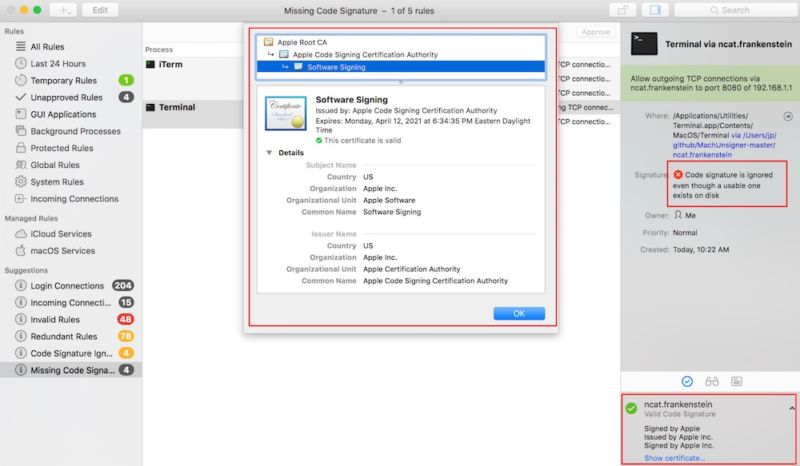Collapse the ncat.frankenstein signature section chevron
This screenshot has width=800, height=466.
tap(792, 408)
